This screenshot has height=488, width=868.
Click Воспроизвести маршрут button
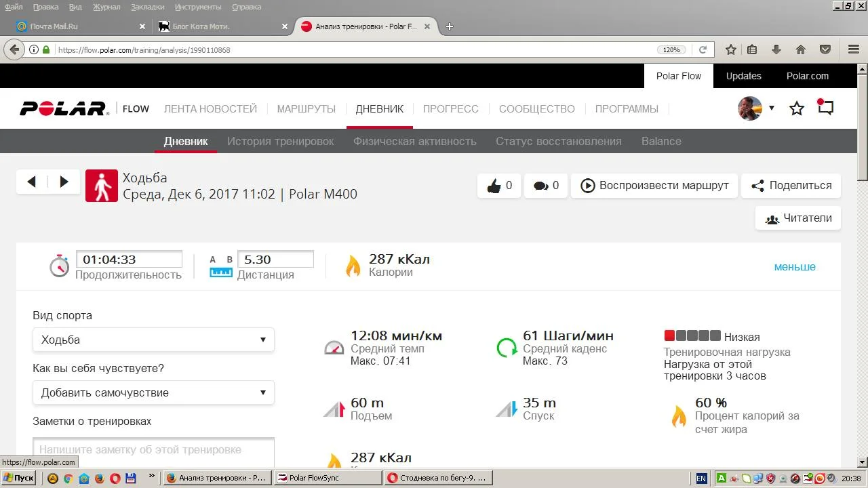(x=654, y=186)
